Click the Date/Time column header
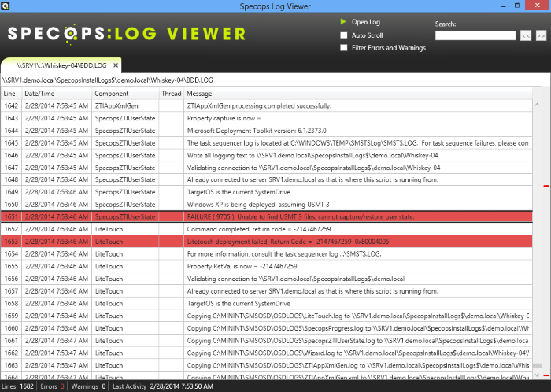Screen dimensions: 551x392 [39, 94]
